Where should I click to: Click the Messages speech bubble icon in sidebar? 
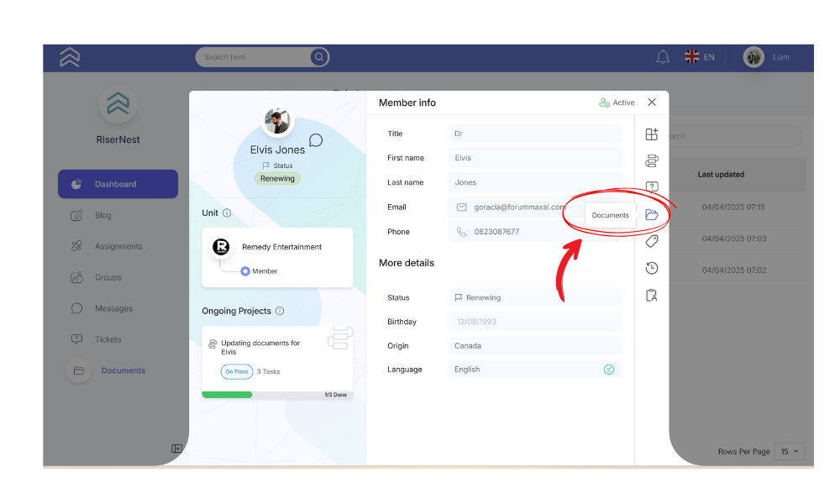76,308
